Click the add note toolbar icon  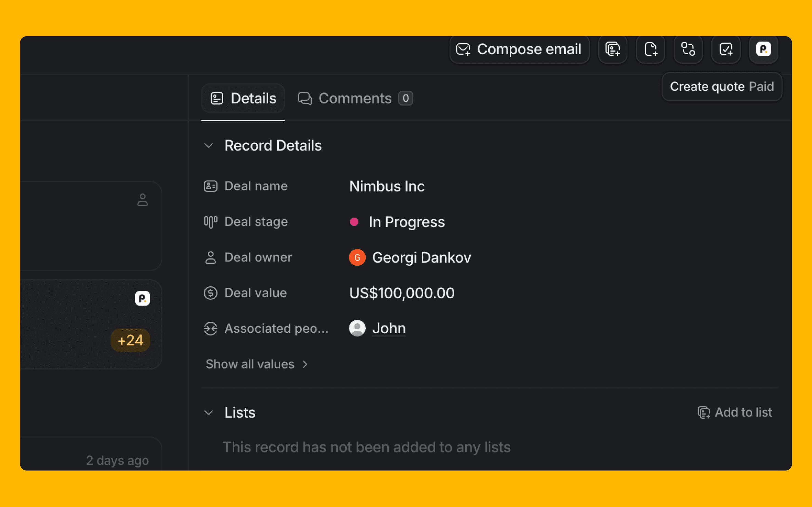click(650, 49)
